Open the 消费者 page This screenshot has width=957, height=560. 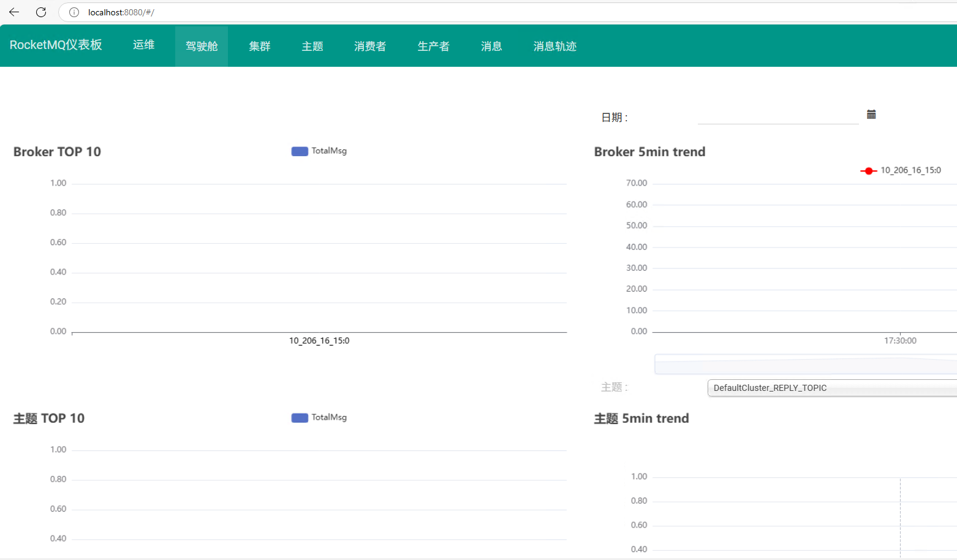pyautogui.click(x=370, y=47)
